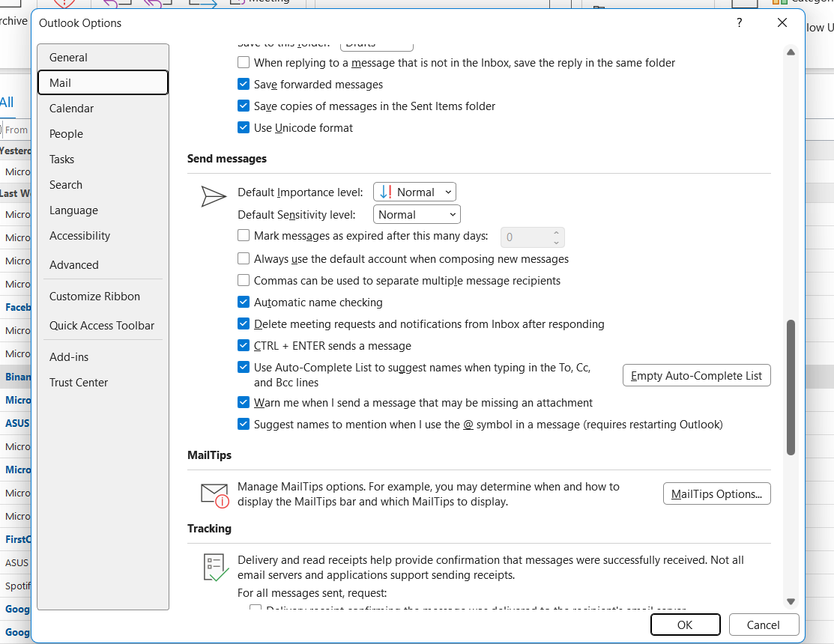Toggle Save copies in Sent Items folder
This screenshot has width=834, height=644.
(244, 106)
